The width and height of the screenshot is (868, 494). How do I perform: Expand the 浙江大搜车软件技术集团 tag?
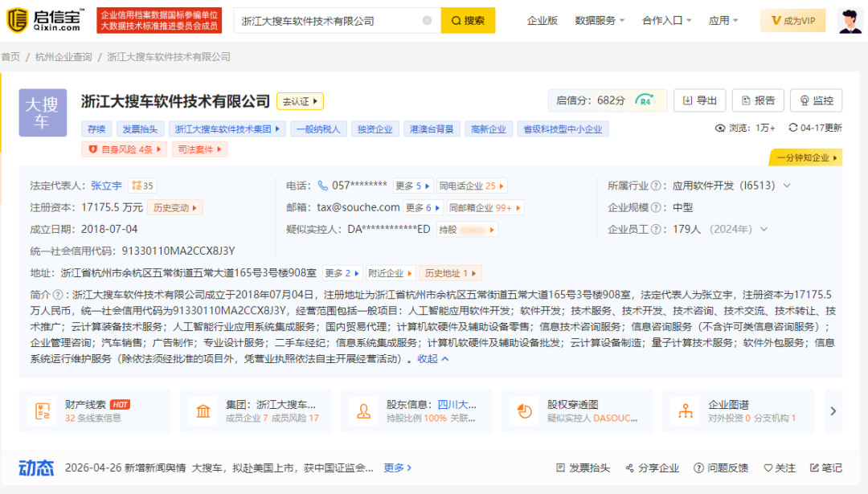point(227,129)
